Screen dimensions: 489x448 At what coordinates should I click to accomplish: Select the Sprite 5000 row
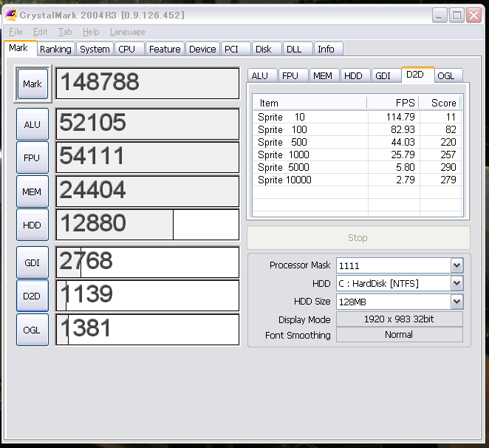(x=358, y=167)
